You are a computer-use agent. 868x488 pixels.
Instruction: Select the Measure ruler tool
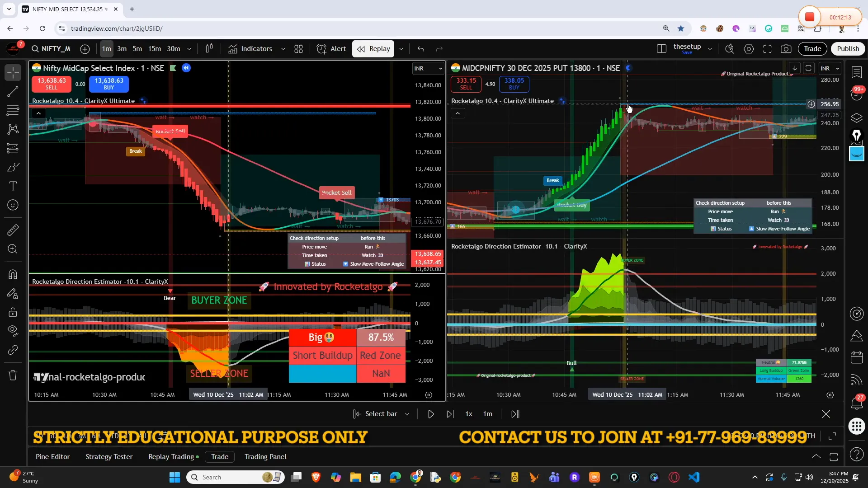tap(12, 230)
